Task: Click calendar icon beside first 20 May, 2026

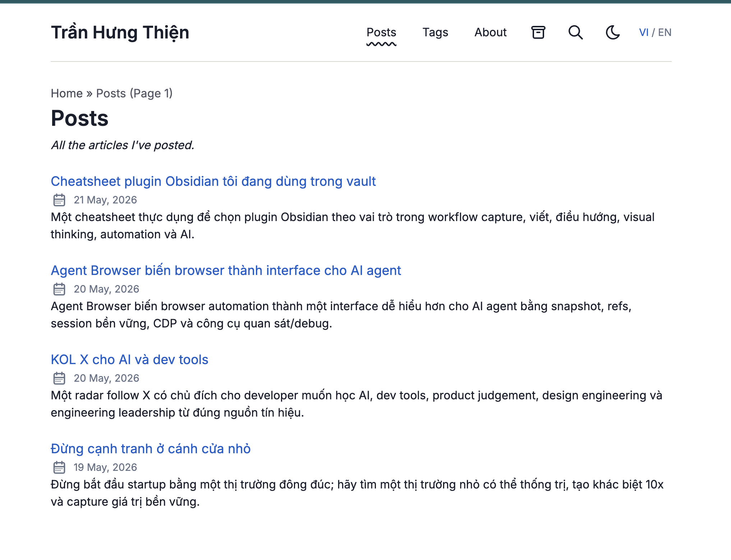Action: point(59,289)
